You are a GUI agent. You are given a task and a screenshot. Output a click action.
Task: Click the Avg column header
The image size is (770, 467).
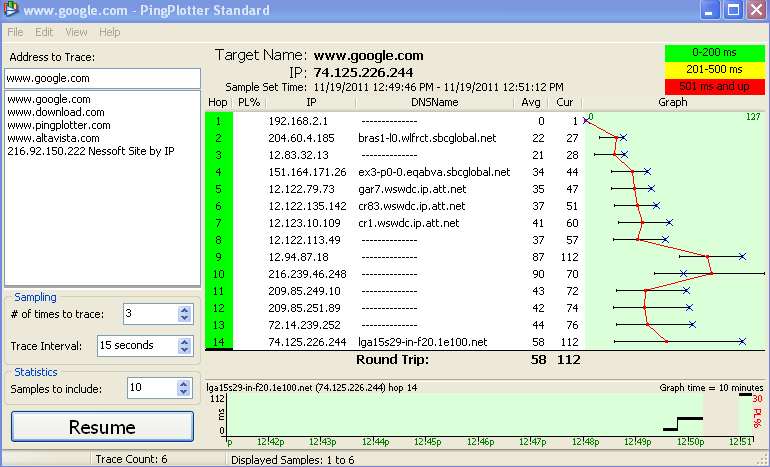[531, 102]
